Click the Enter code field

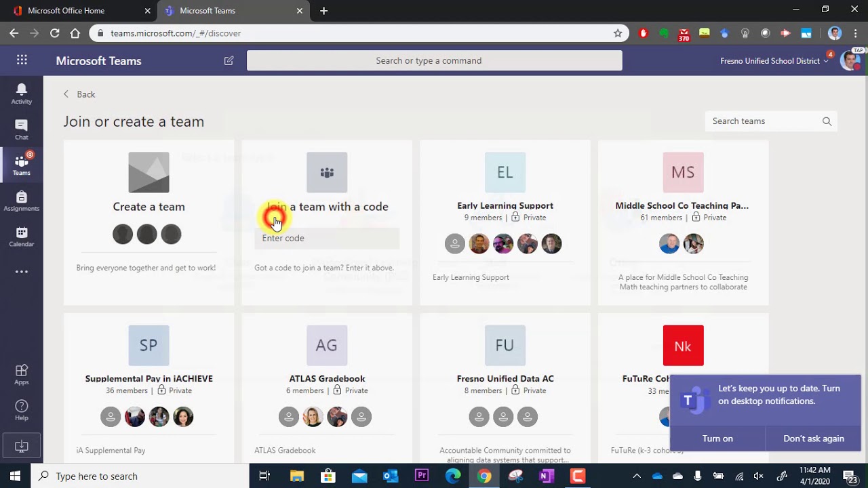pos(327,238)
